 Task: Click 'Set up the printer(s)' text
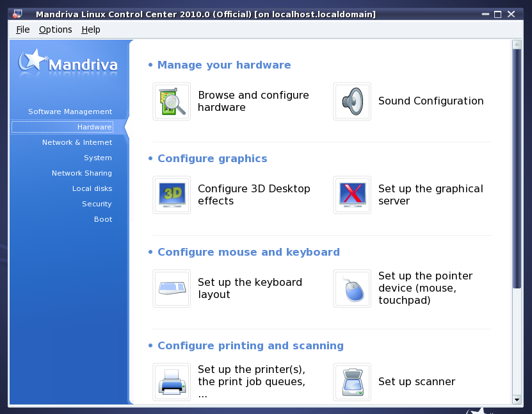(252, 382)
